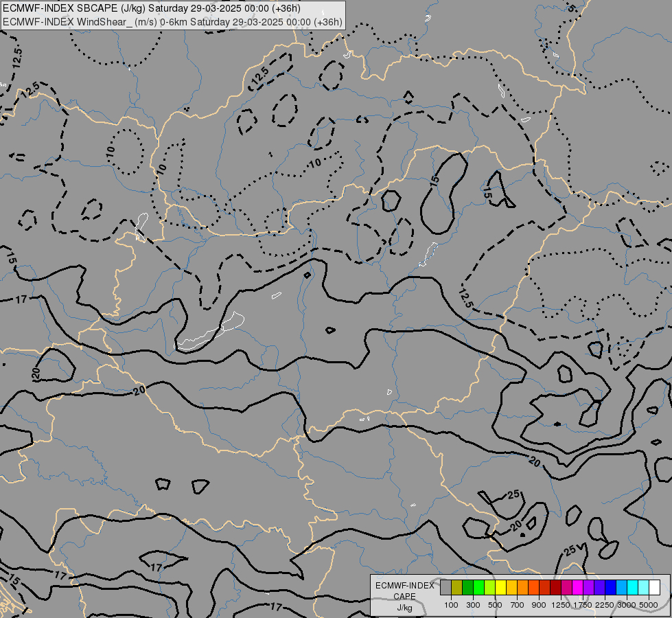Click the SBCAPE title line in header
This screenshot has width=672, height=618.
pos(151,8)
